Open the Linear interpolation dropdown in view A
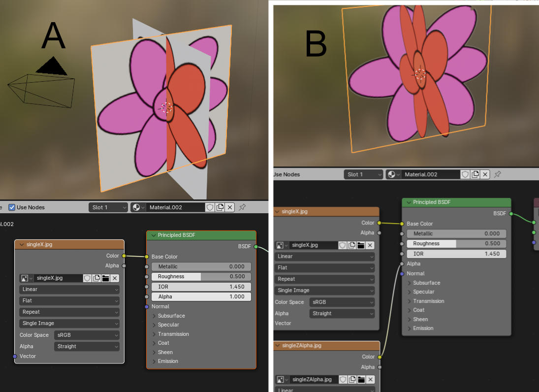This screenshot has height=392, width=539. [x=69, y=289]
